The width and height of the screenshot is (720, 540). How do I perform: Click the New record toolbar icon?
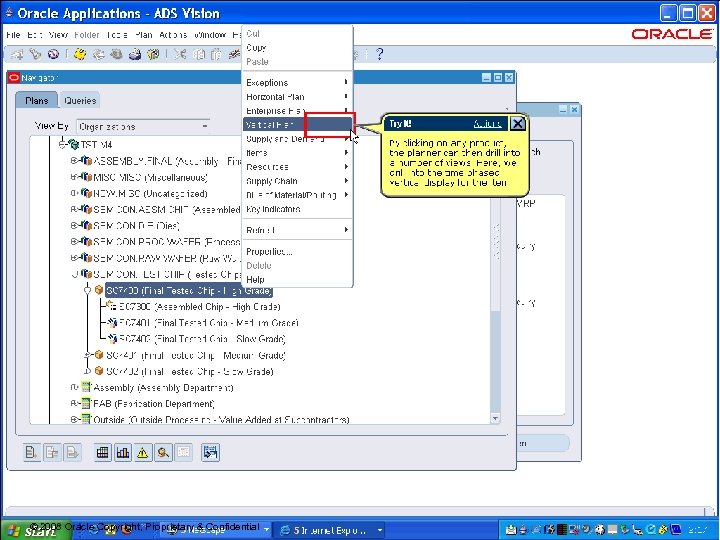[x=17, y=54]
